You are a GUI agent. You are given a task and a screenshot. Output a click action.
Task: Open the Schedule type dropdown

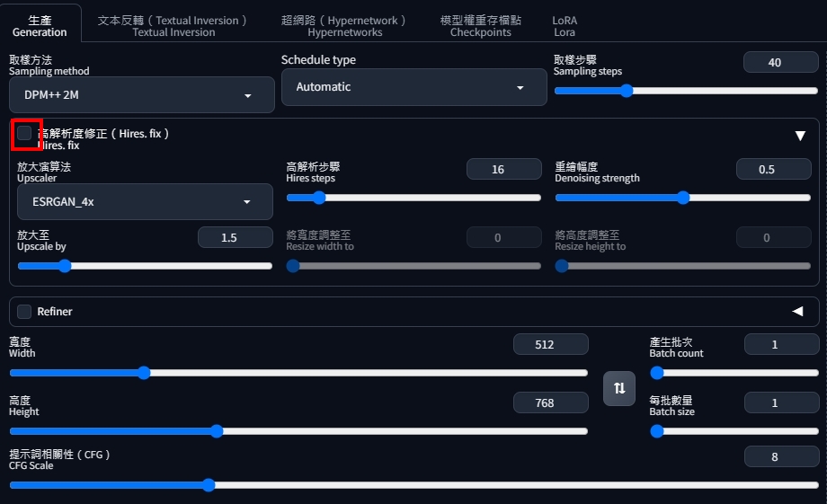tap(413, 87)
